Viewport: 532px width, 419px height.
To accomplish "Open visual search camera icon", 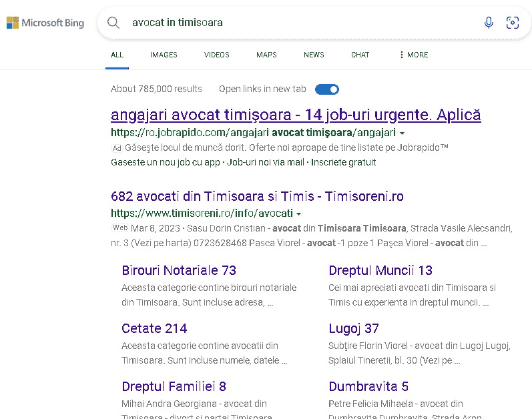I will 513,23.
